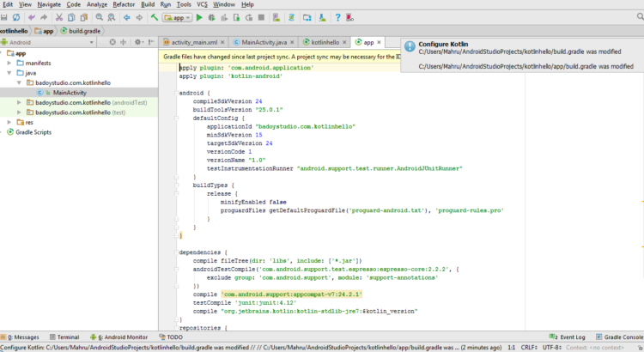Click the Synchronize icon in toolbar
This screenshot has width=644, height=352.
pos(17,16)
